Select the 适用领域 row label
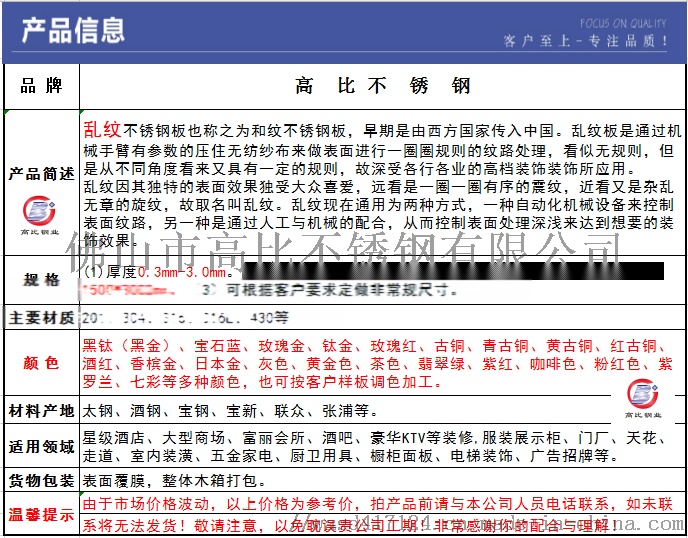This screenshot has width=688, height=538. (41, 447)
